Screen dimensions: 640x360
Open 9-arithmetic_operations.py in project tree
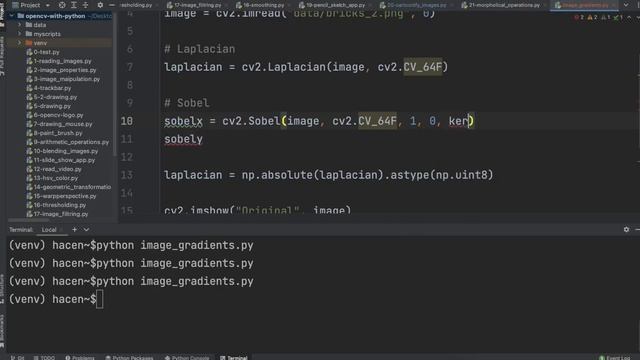(x=71, y=142)
